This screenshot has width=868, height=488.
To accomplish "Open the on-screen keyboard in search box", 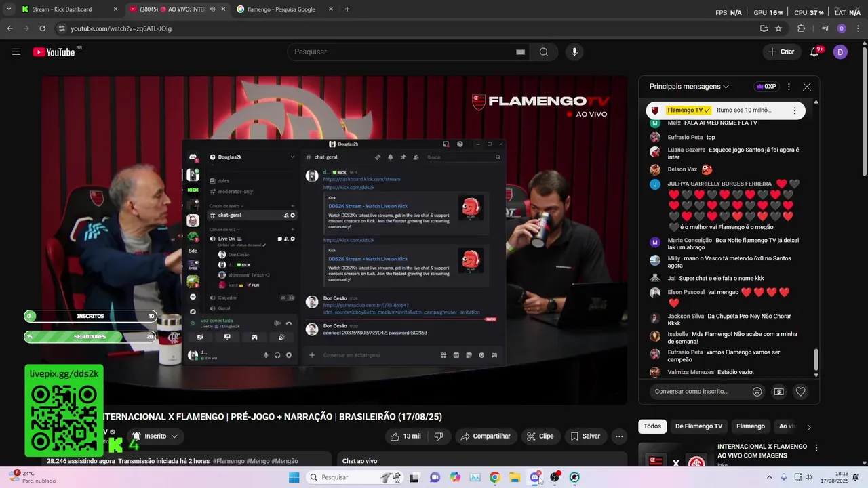I will [520, 52].
